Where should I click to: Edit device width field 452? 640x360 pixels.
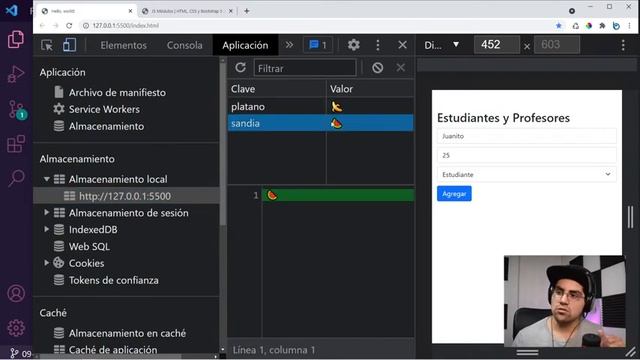(x=497, y=44)
